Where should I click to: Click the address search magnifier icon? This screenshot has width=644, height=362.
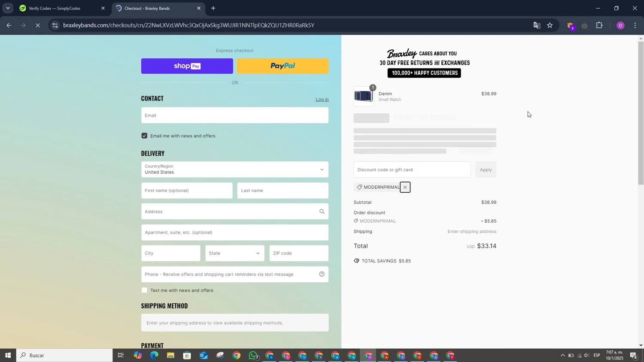point(322,211)
